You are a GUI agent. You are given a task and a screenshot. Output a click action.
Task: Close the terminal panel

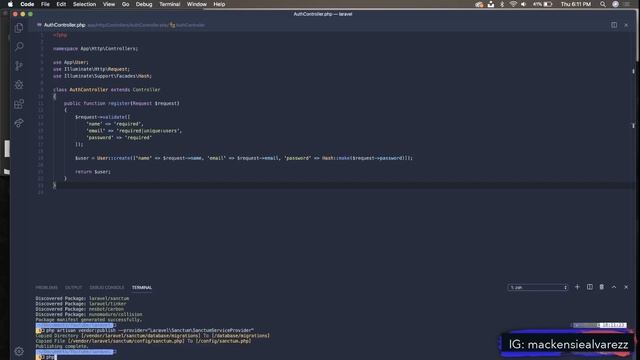click(626, 287)
